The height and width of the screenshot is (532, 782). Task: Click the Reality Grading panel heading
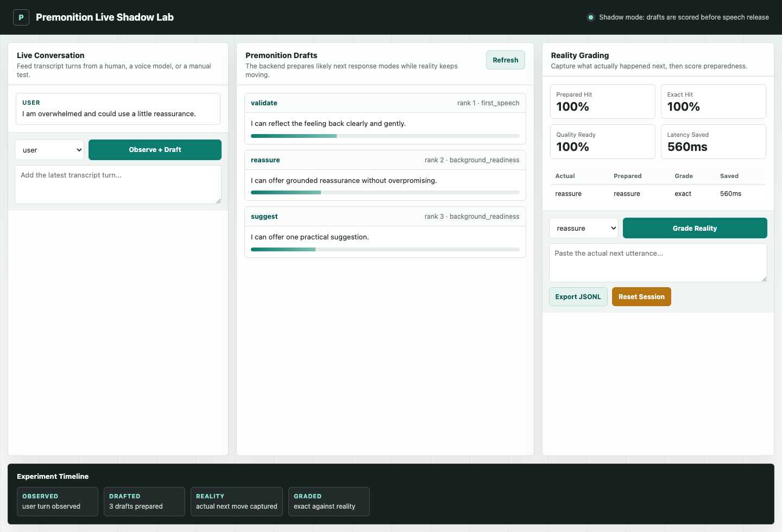[x=580, y=55]
